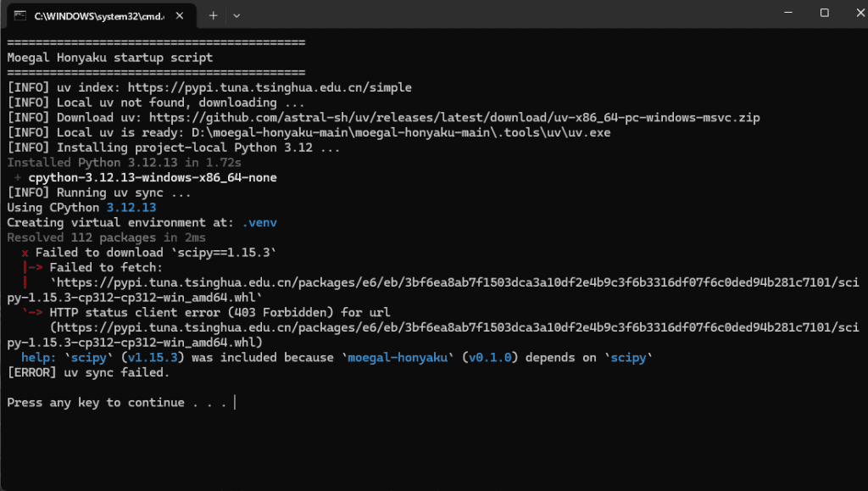
Task: Maximize the terminal window
Action: click(824, 14)
